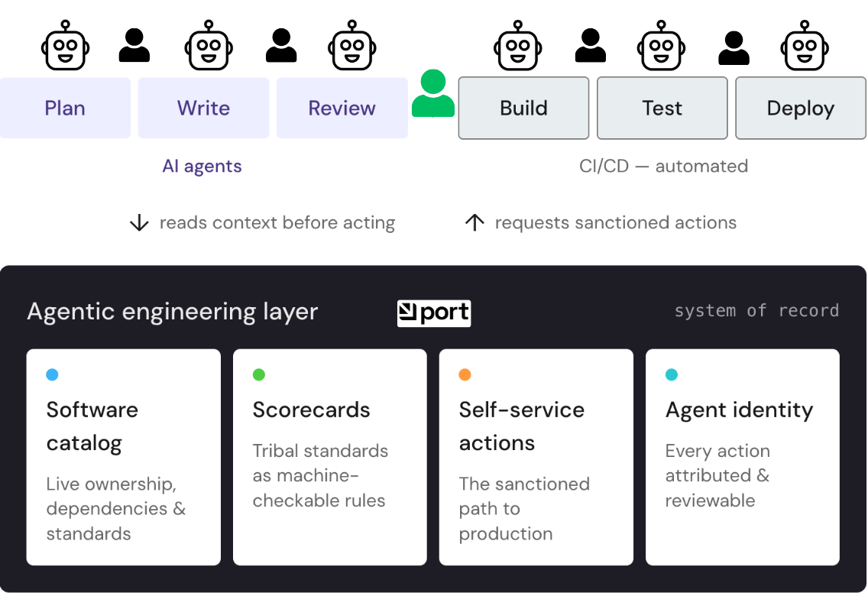This screenshot has width=868, height=596.
Task: Click the blue dot on Software catalog card
Action: click(52, 374)
